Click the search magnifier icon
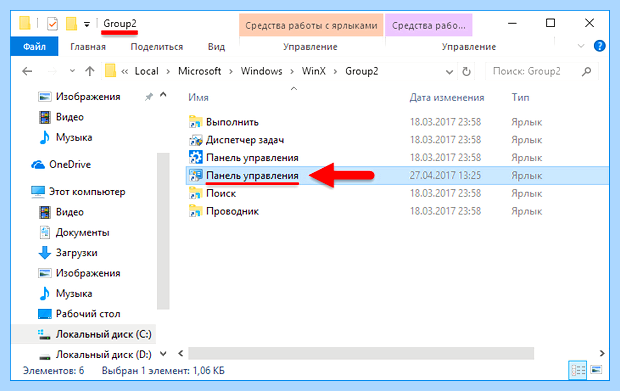This screenshot has height=391, width=620. [x=587, y=71]
